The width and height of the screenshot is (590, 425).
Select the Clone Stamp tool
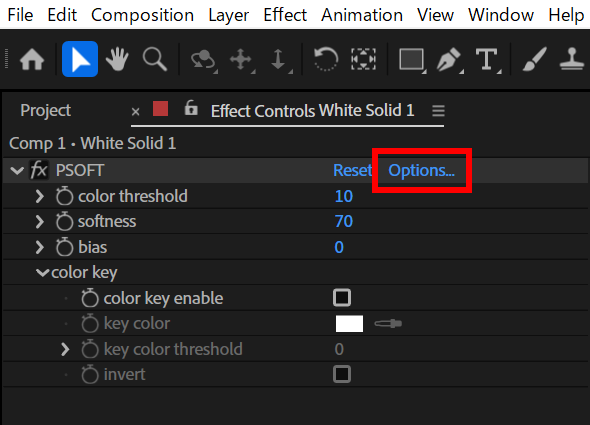pyautogui.click(x=572, y=59)
